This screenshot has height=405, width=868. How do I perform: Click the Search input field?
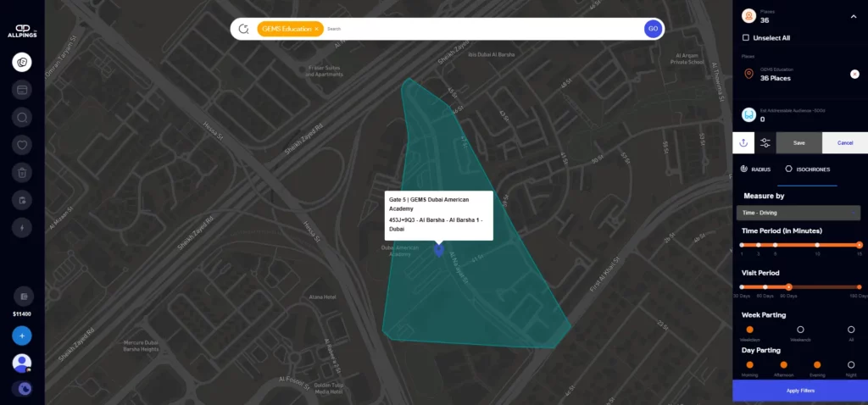click(481, 29)
